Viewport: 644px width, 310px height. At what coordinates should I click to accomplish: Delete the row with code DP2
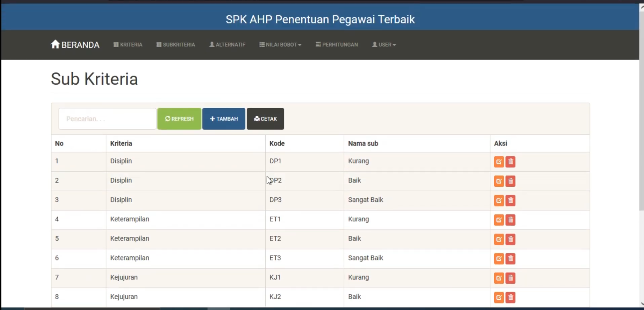click(510, 181)
